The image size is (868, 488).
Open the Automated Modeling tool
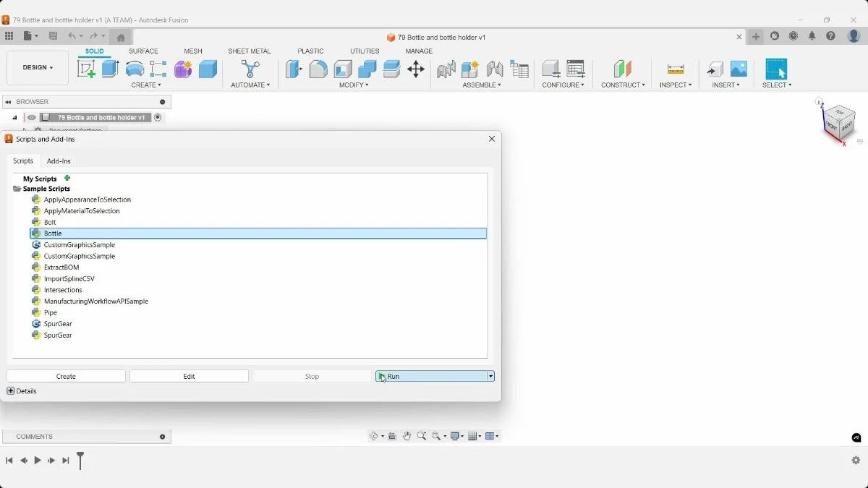point(250,69)
